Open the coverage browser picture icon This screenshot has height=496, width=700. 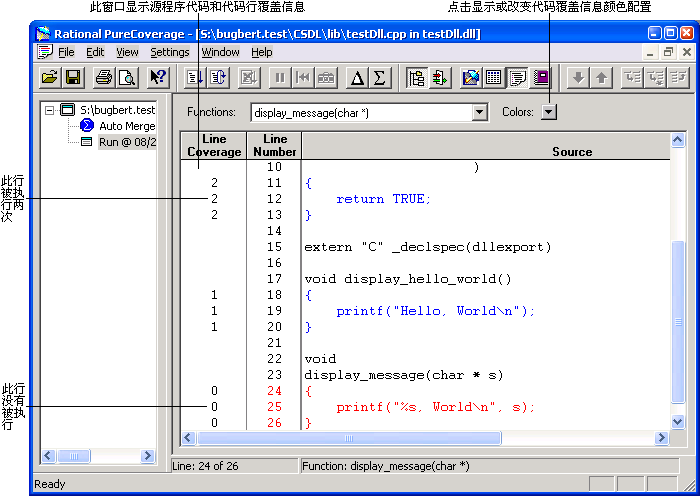click(x=471, y=78)
